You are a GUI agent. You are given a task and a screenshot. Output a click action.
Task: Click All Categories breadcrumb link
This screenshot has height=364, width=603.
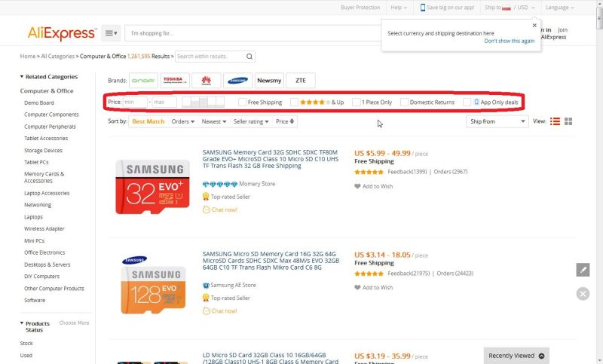pyautogui.click(x=58, y=56)
